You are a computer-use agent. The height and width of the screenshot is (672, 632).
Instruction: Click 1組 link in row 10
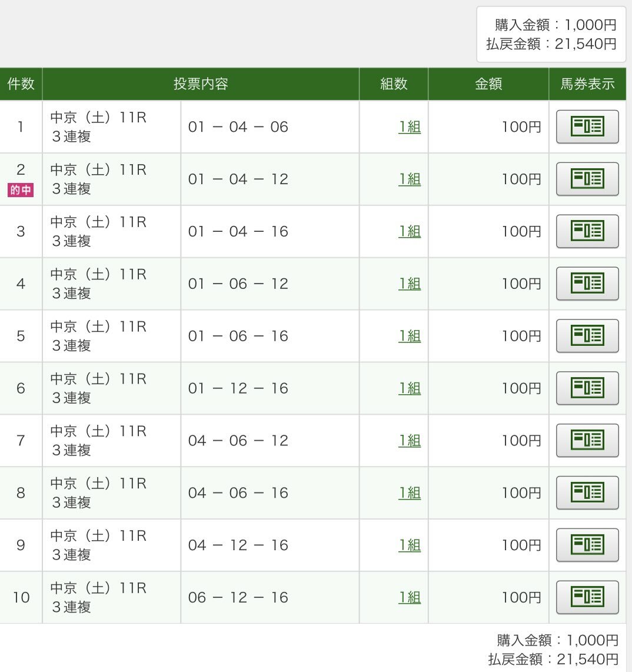pyautogui.click(x=410, y=597)
